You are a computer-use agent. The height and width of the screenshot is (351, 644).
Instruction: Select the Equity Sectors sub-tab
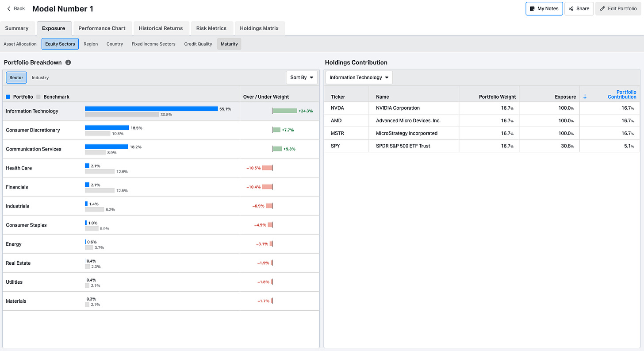(x=60, y=44)
